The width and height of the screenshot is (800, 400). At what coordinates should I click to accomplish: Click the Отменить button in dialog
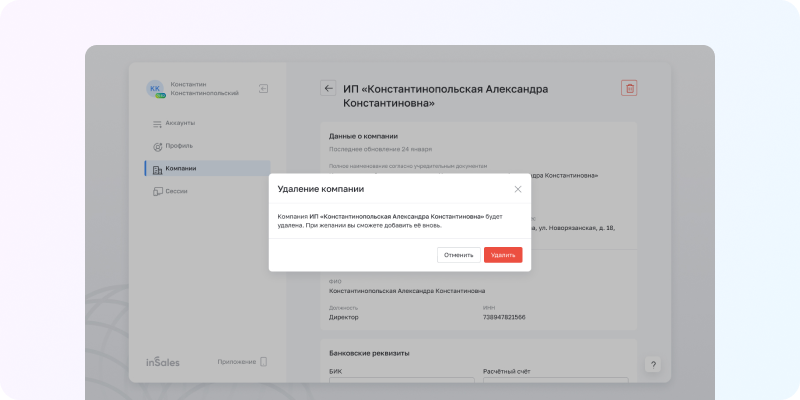tap(459, 255)
